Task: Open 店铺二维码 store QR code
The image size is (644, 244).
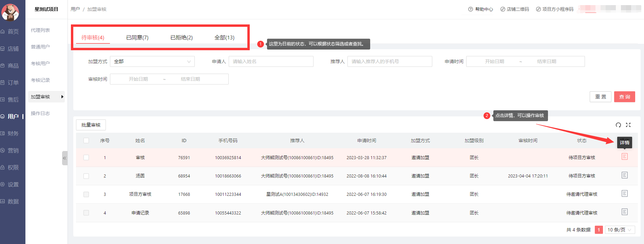Action: click(514, 9)
